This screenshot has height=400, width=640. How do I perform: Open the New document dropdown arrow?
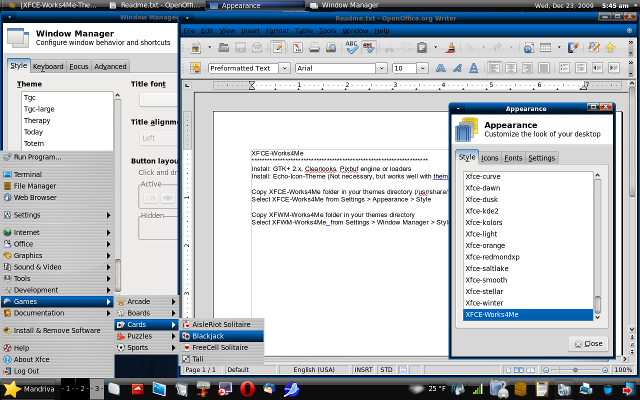click(x=209, y=48)
